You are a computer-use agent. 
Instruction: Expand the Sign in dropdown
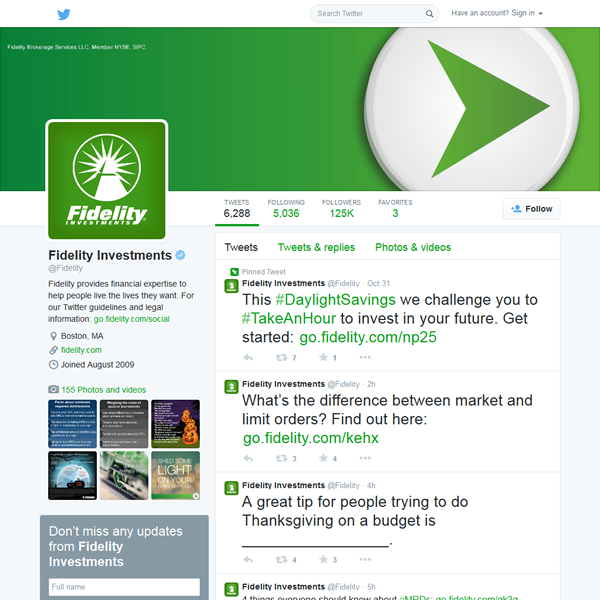(x=540, y=13)
